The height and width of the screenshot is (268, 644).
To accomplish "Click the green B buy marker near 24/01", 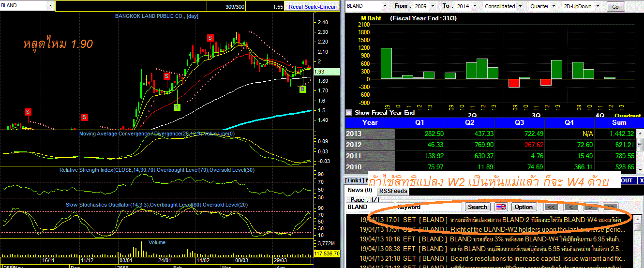I will (x=177, y=107).
